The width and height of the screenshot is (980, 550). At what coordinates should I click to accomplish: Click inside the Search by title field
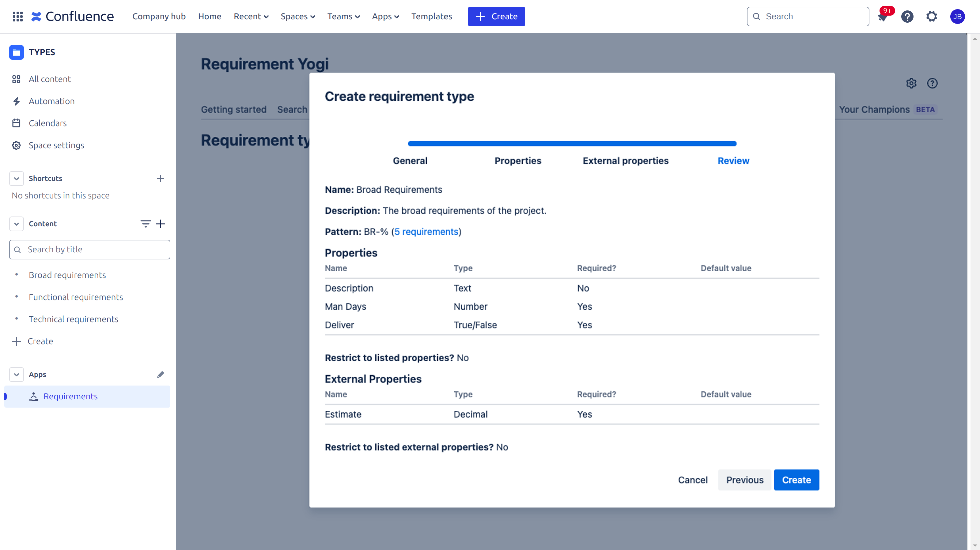(89, 250)
